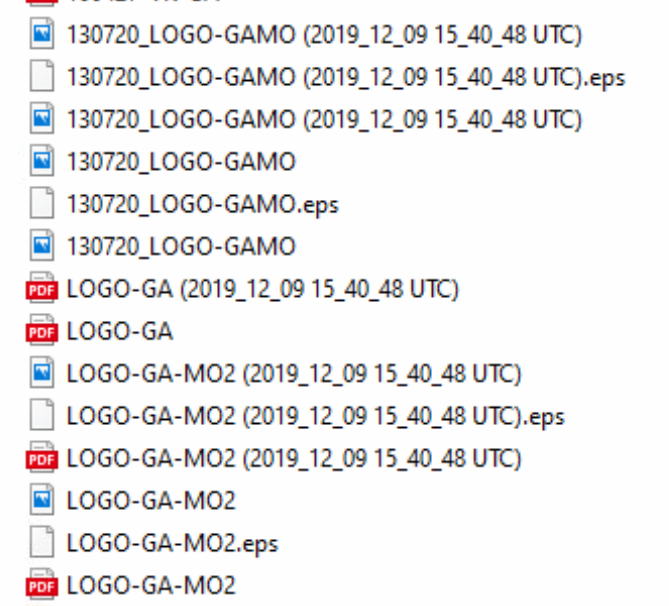Click the PDF icon beside plain LOGO-GA

click(x=42, y=330)
